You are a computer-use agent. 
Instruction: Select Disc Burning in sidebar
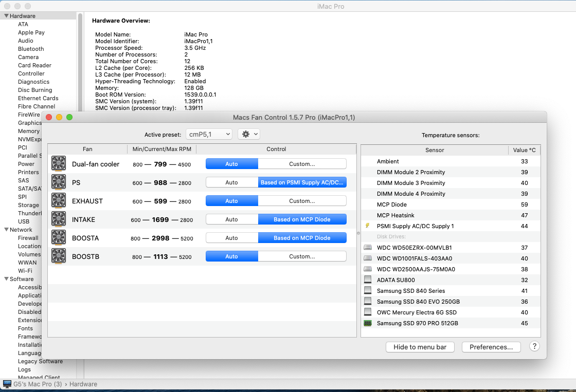(x=35, y=90)
